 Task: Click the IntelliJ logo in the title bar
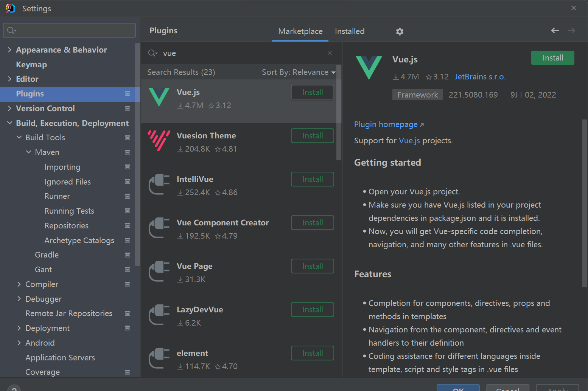(x=10, y=8)
